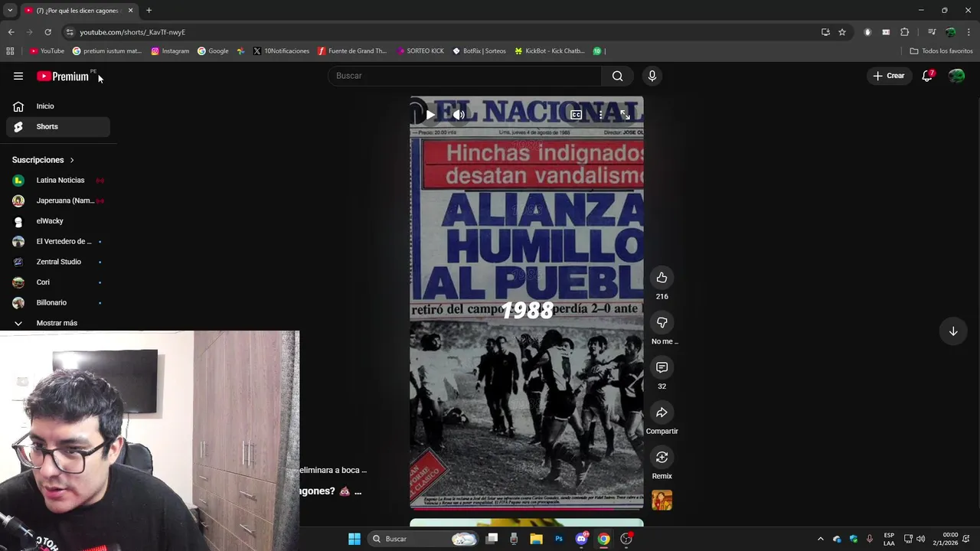Open Windows Start menu
The height and width of the screenshot is (551, 980).
[354, 539]
